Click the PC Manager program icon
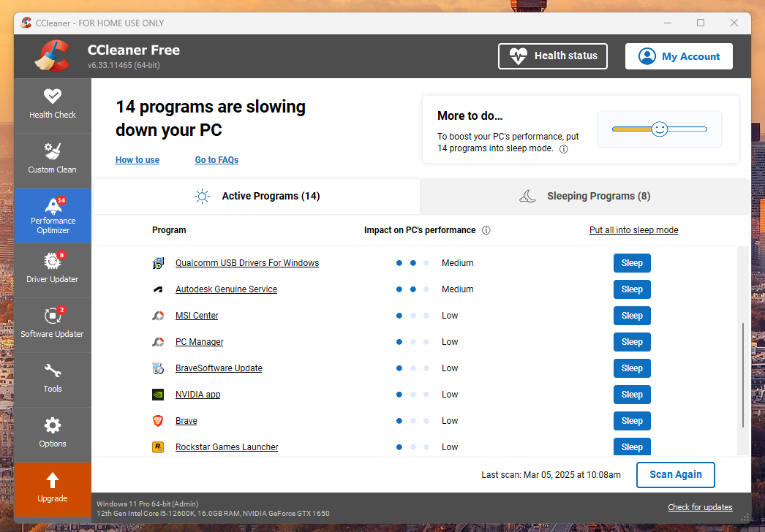Screen dimensions: 765x532 [157, 342]
